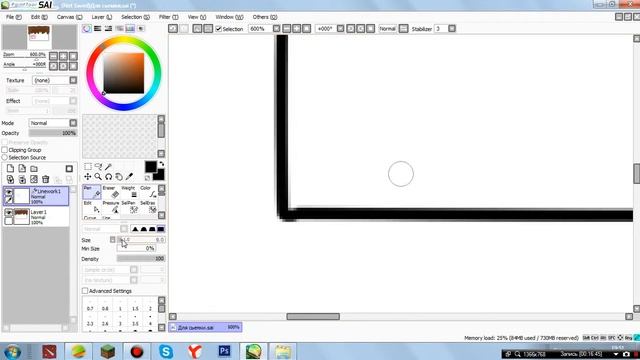Adjust the brush Density slider
640x360 pixels.
[141, 259]
